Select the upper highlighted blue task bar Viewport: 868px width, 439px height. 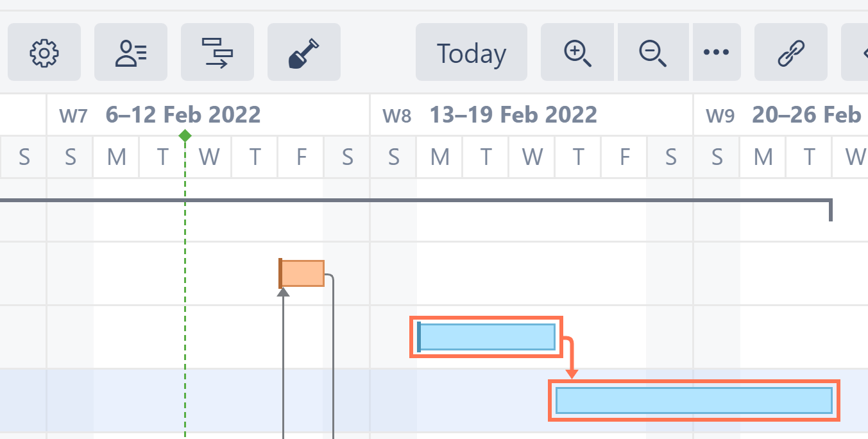point(486,337)
